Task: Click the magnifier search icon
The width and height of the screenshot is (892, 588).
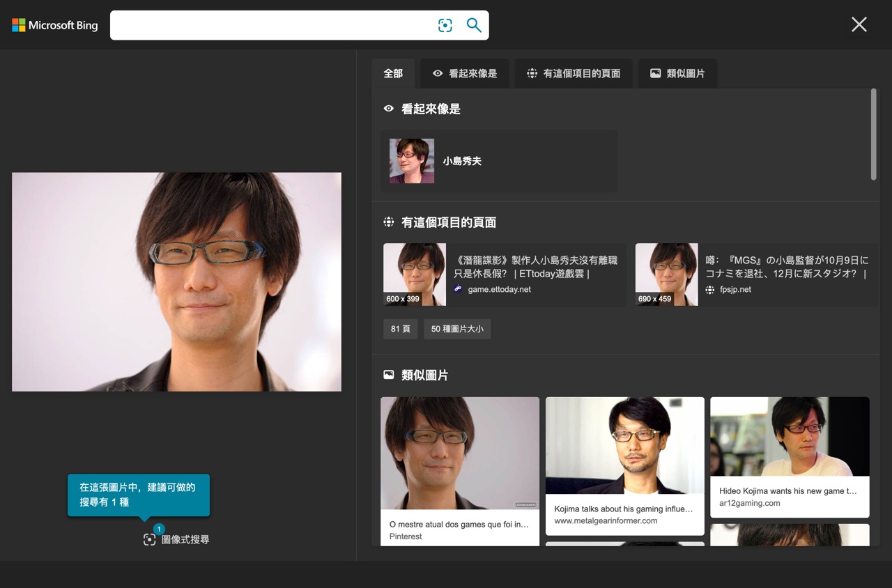Action: [x=474, y=25]
